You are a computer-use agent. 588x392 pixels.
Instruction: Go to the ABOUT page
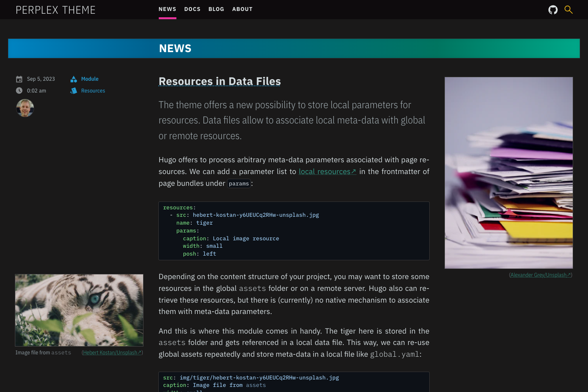pos(242,9)
